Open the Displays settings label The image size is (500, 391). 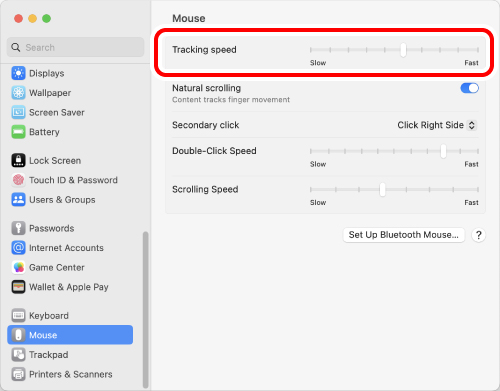pos(47,73)
